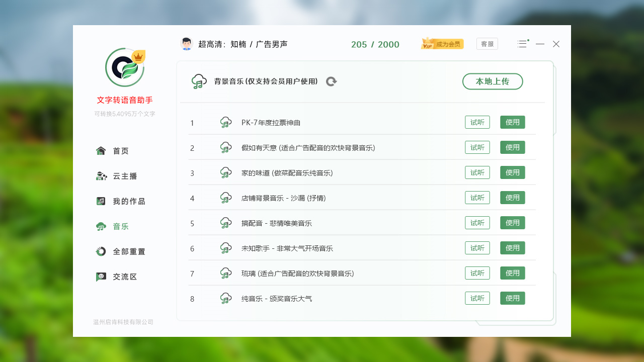Viewport: 644px width, 362px height.
Task: Click the 本地上传 upload button
Action: [493, 81]
